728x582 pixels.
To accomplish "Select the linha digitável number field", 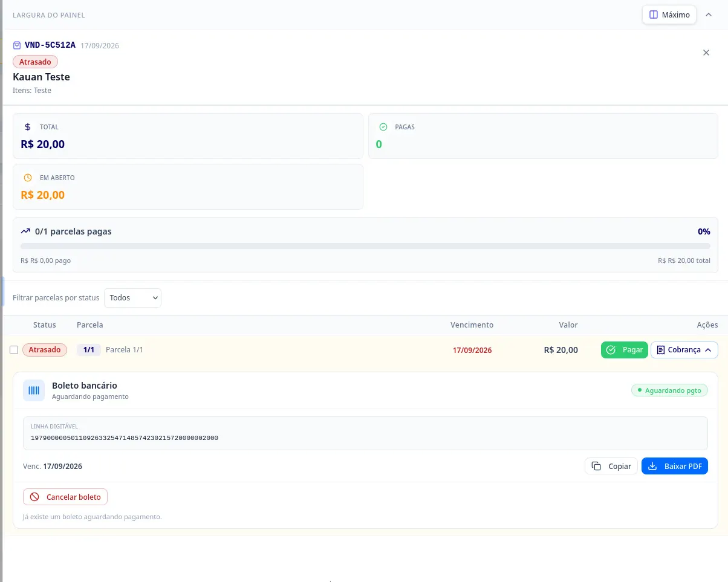I will tap(365, 433).
